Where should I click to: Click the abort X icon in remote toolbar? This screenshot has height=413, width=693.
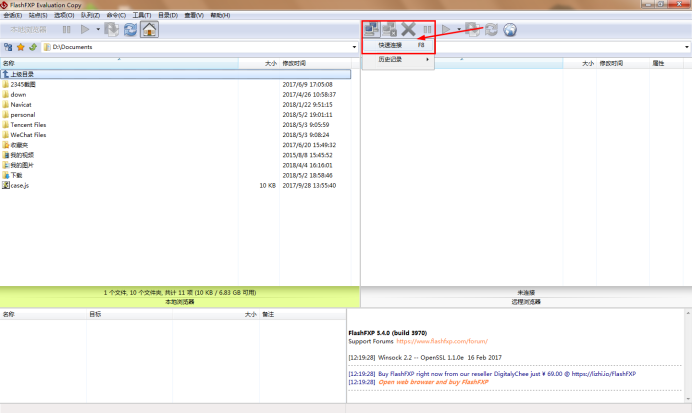408,30
